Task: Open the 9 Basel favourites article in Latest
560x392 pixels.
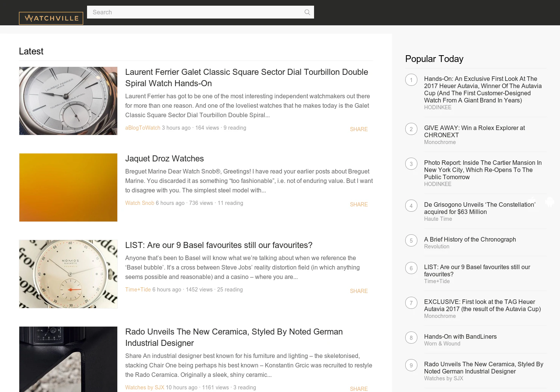Action: click(x=219, y=245)
